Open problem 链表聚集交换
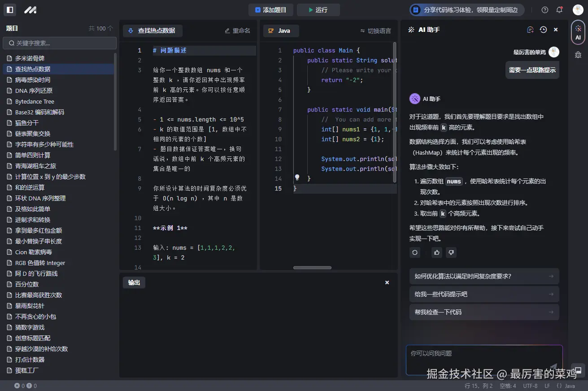588x391 pixels. [58, 134]
